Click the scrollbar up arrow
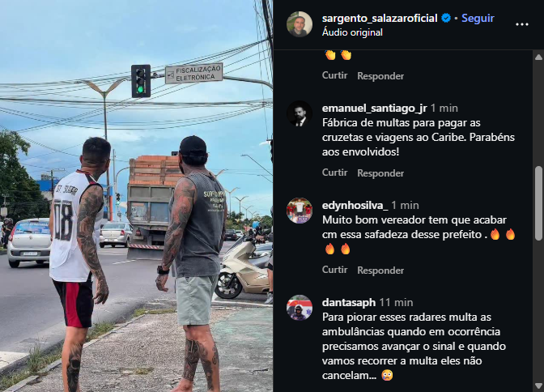Image resolution: width=544 pixels, height=392 pixels. 538,57
